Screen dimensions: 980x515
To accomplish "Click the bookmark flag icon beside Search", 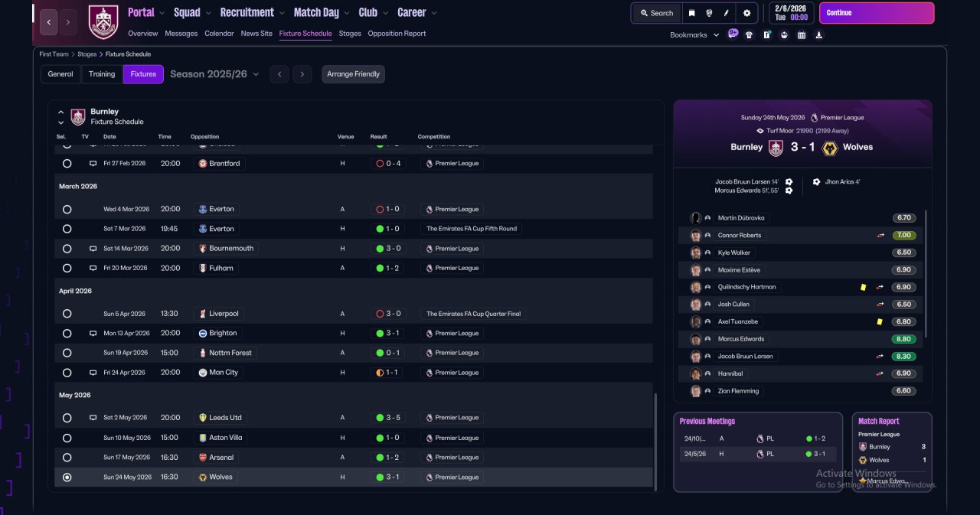I will click(x=691, y=13).
